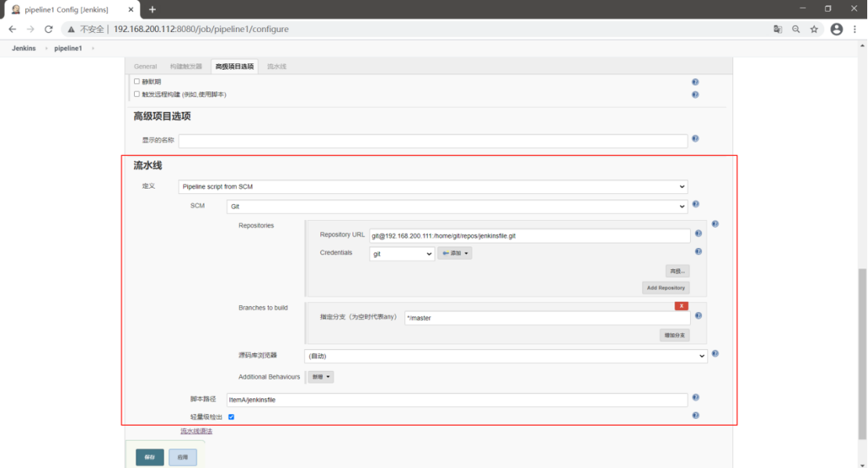
Task: Show help for 脚本路径 field
Action: click(x=696, y=398)
